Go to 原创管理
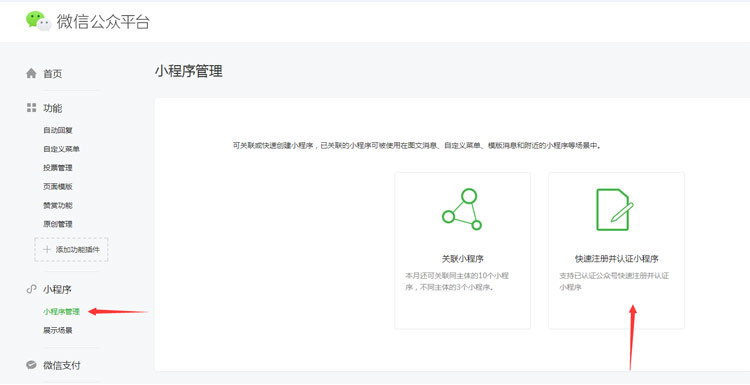The image size is (750, 385). click(x=58, y=224)
